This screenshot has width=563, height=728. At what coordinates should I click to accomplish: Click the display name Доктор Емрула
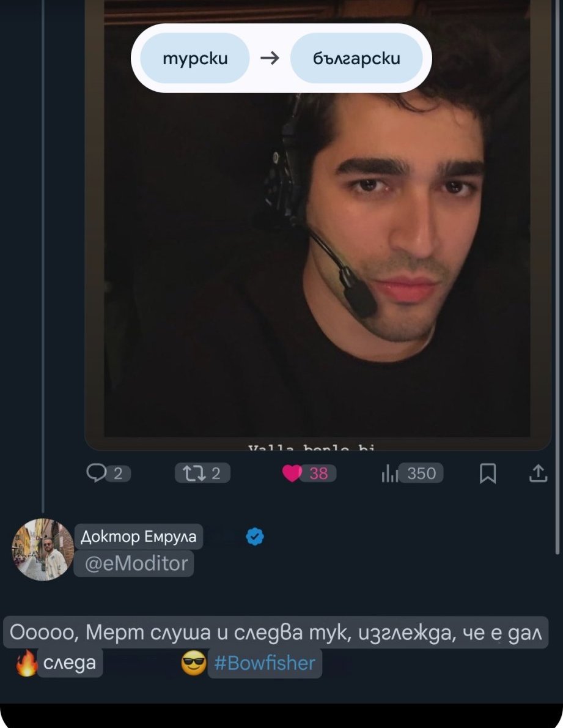coord(138,537)
